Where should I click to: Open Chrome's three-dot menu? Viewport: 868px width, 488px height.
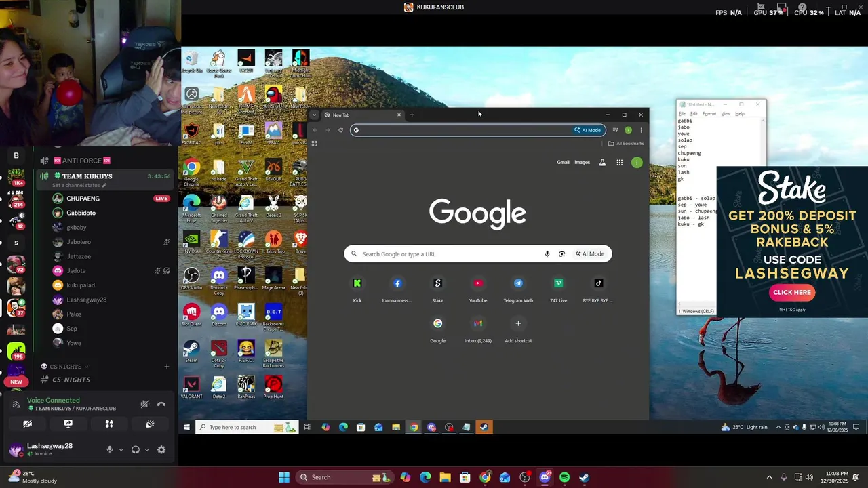coord(641,130)
